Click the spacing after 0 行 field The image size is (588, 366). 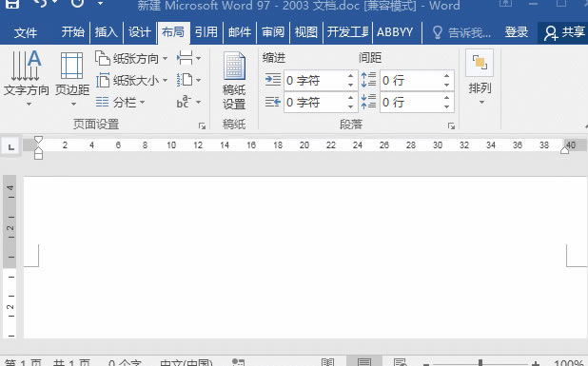411,103
